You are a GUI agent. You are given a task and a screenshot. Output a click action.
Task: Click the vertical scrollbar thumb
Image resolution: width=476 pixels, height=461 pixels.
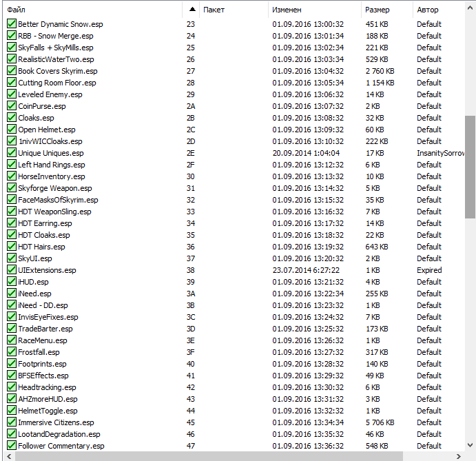[470, 167]
